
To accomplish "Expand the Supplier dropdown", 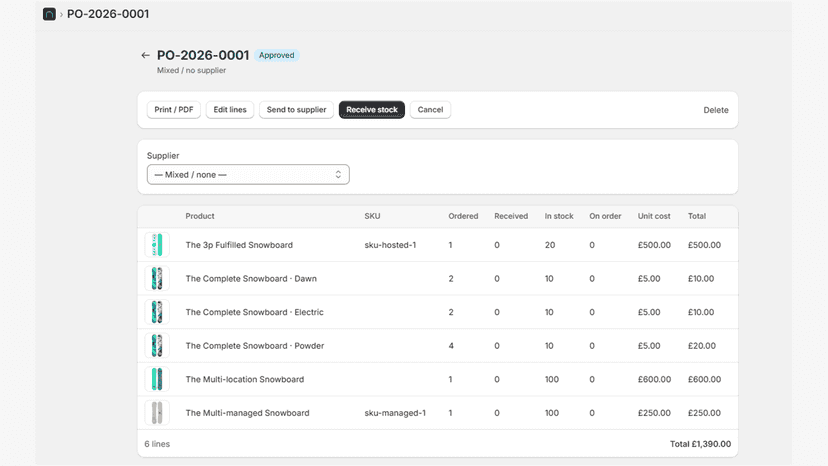I will 248,174.
